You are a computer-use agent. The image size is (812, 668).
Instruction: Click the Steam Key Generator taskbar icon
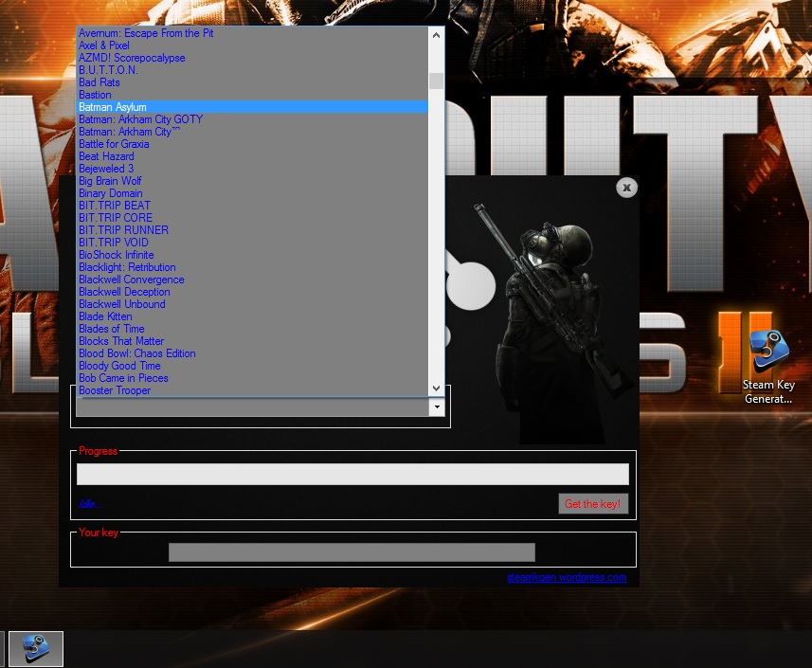point(35,648)
